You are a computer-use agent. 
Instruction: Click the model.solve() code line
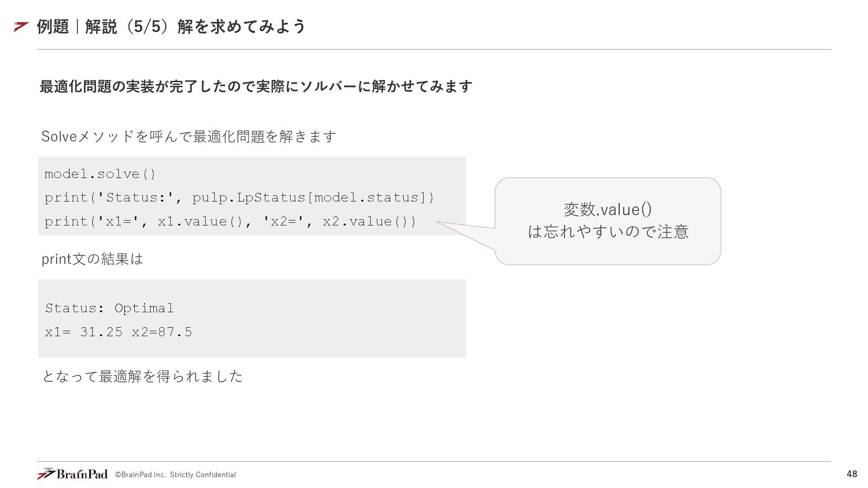pos(100,174)
